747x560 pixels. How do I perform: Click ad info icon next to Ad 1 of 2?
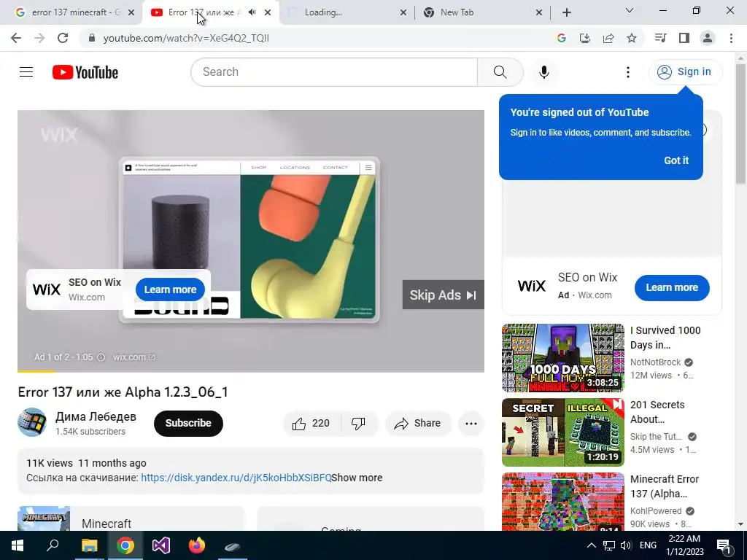101,357
